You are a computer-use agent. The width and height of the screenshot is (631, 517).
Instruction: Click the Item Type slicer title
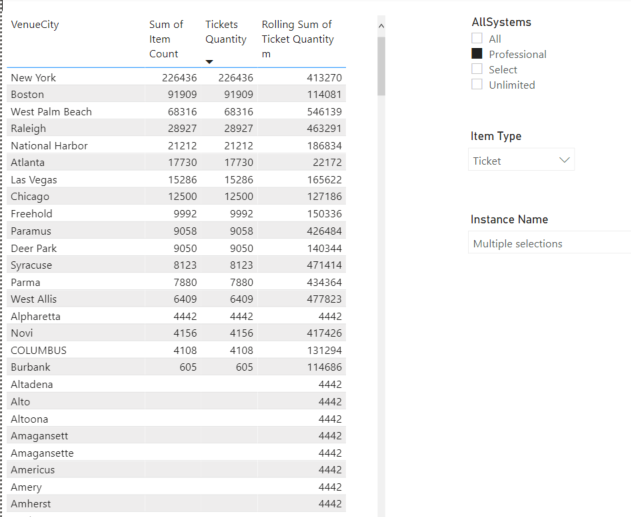pyautogui.click(x=496, y=136)
